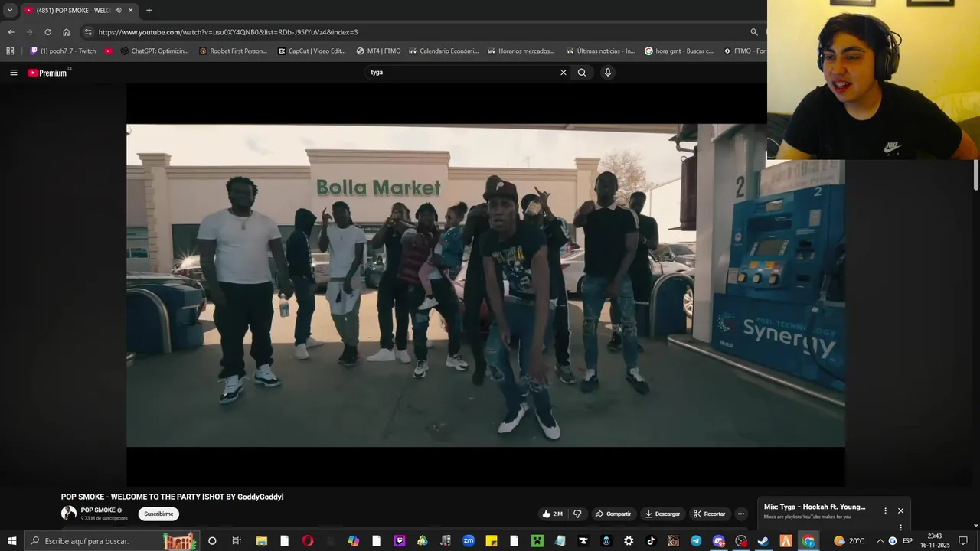Viewport: 980px width, 551px height.
Task: Open Telegram from the taskbar
Action: [696, 541]
